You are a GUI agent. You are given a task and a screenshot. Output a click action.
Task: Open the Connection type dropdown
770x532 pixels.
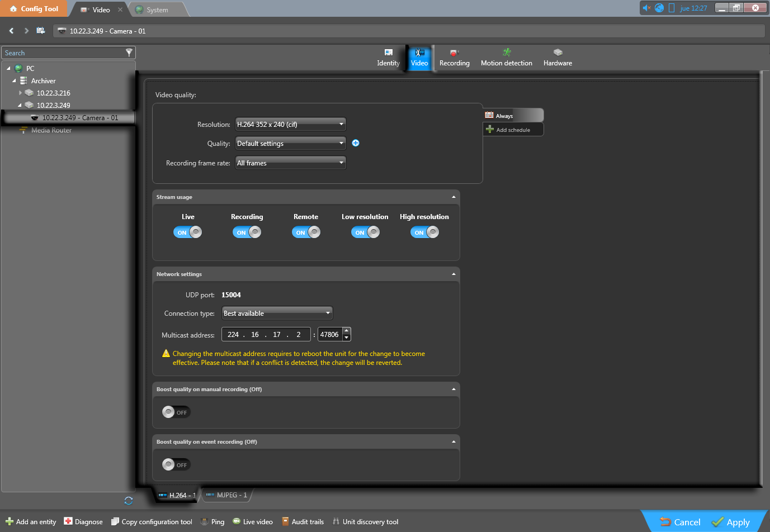pos(277,313)
